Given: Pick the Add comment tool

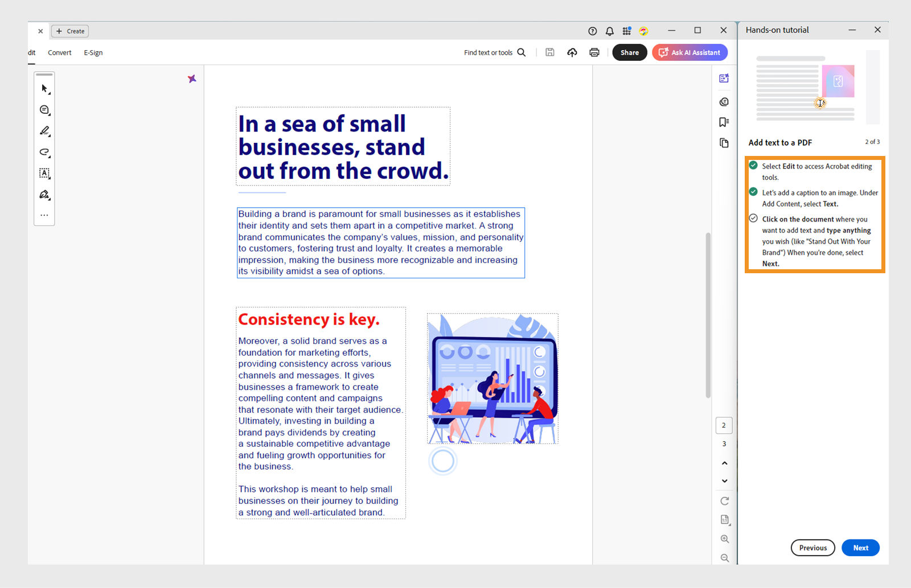Looking at the screenshot, I should tap(44, 110).
